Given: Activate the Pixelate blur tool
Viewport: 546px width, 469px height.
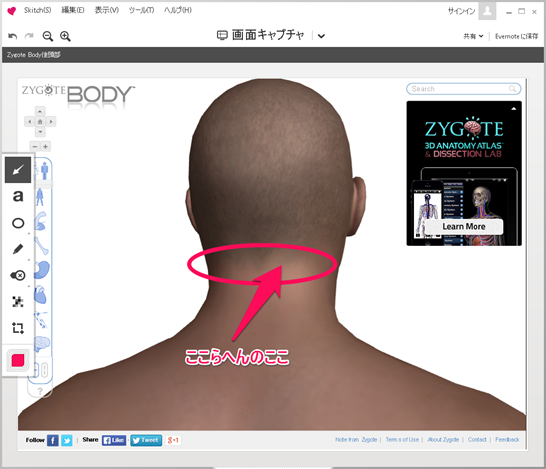Looking at the screenshot, I should [x=18, y=302].
